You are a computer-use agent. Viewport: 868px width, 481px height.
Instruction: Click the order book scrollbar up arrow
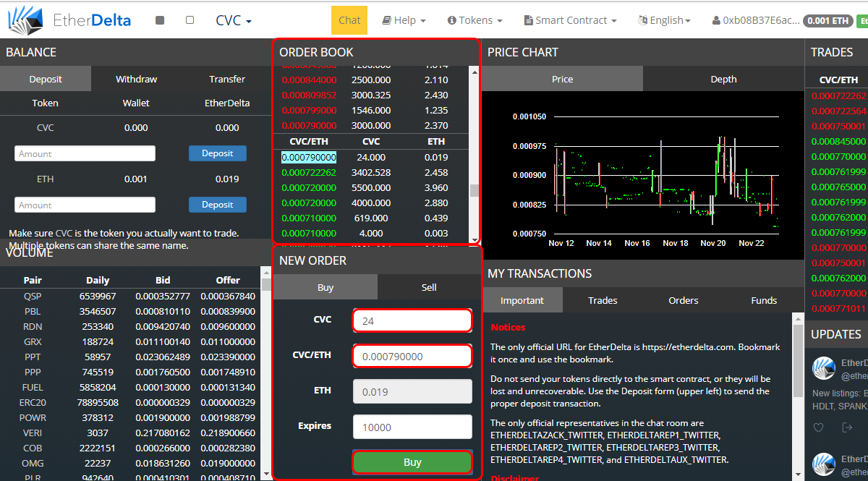[x=474, y=71]
